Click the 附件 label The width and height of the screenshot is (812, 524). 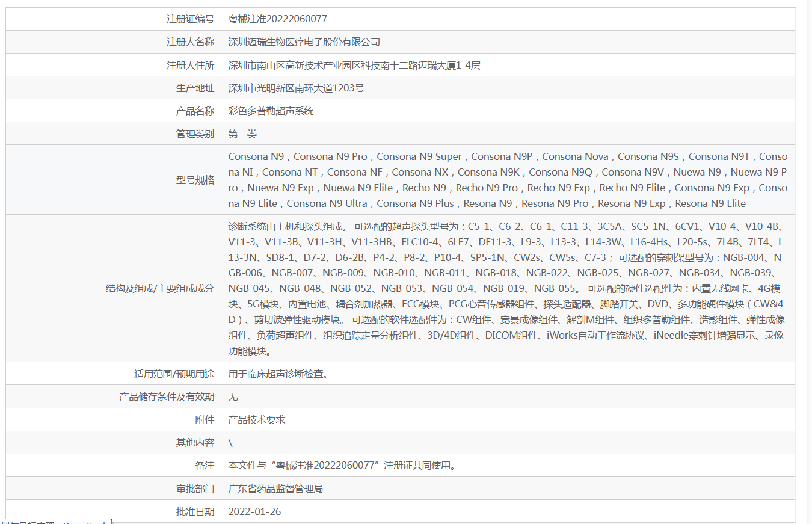[x=205, y=419]
